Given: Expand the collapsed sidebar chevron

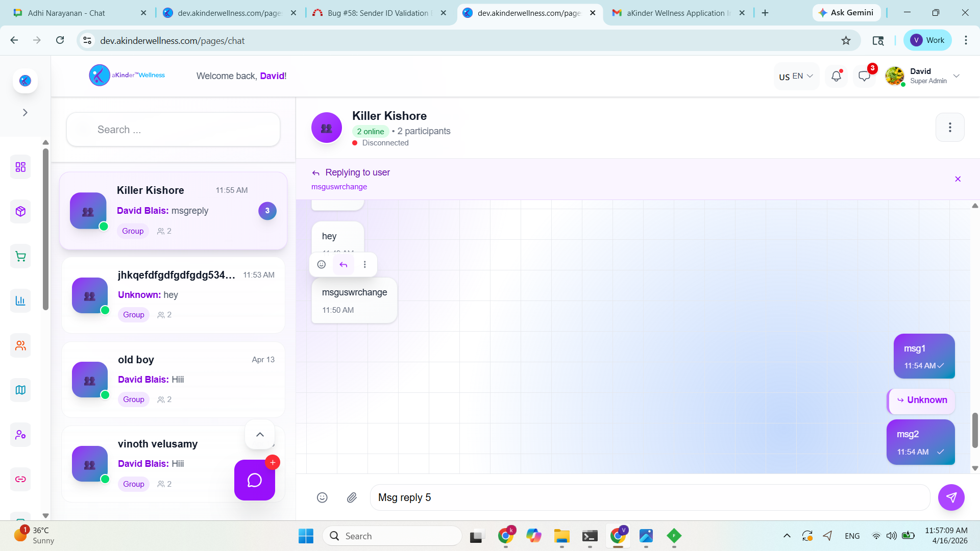Looking at the screenshot, I should pyautogui.click(x=25, y=112).
